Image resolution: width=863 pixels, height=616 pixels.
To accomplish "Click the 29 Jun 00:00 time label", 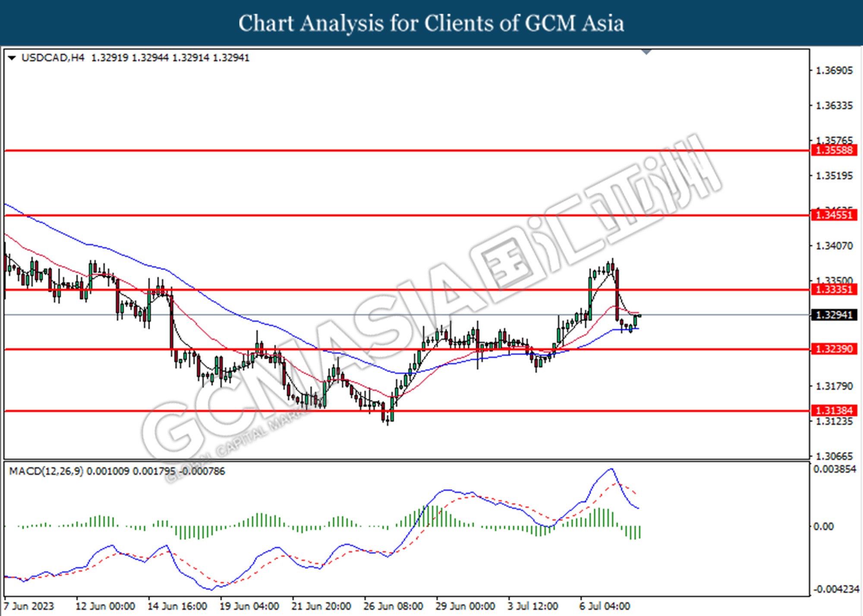I will click(x=466, y=606).
